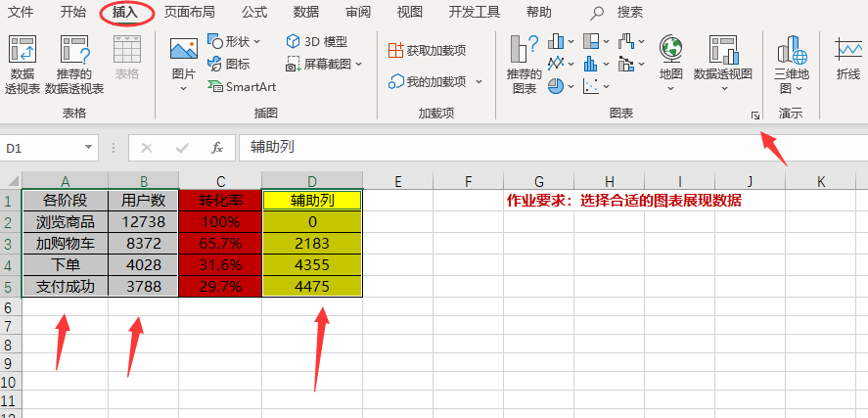868x418 pixels.
Task: Click the formula bar containing 辅助列
Action: point(553,148)
